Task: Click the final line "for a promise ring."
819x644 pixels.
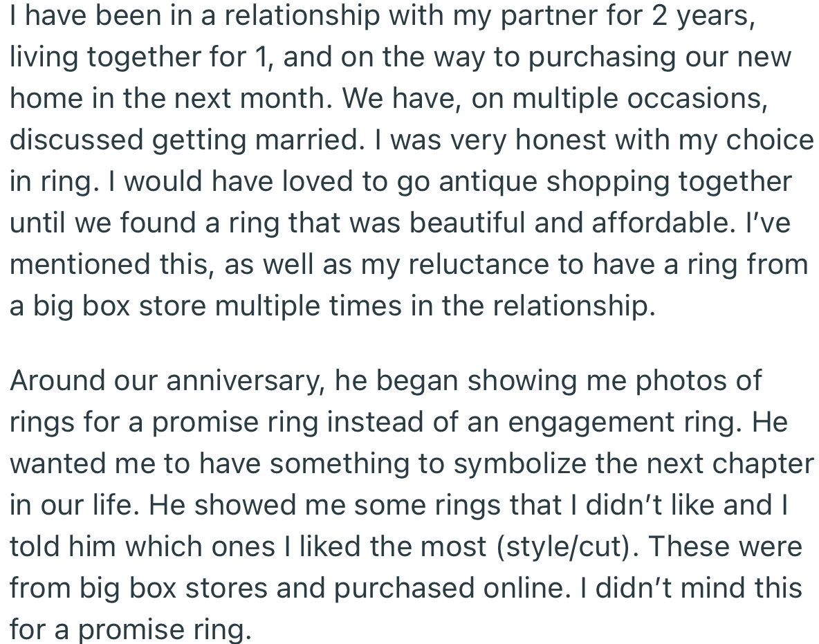Action: pyautogui.click(x=129, y=629)
